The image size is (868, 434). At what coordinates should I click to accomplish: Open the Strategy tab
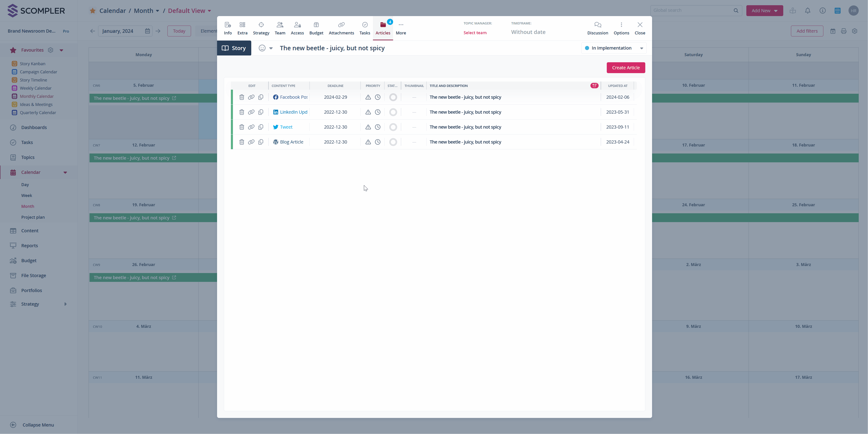tap(261, 28)
